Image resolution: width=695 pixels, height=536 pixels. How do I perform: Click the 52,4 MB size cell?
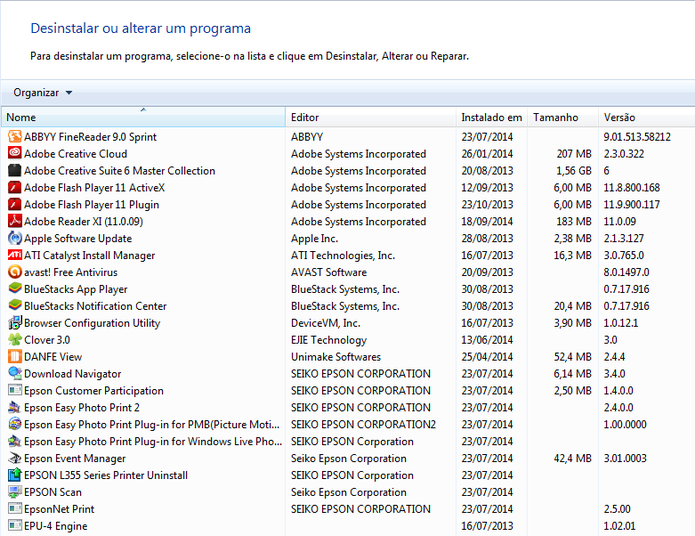point(572,357)
